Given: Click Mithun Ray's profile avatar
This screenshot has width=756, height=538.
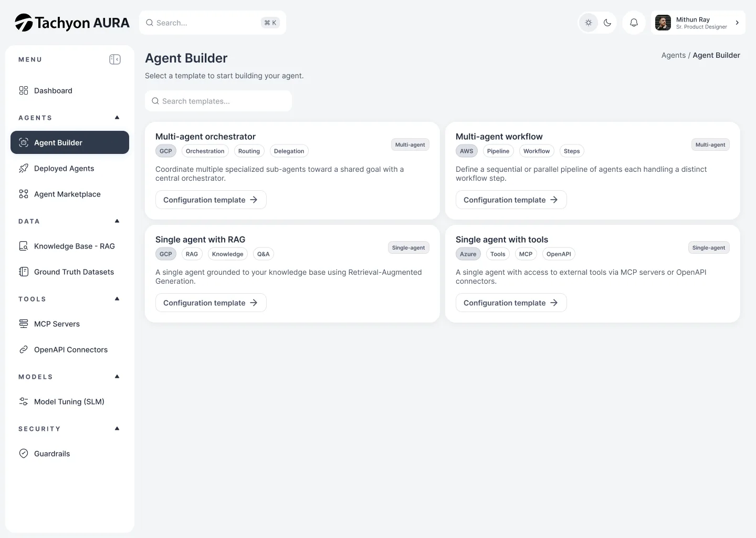Looking at the screenshot, I should (663, 23).
